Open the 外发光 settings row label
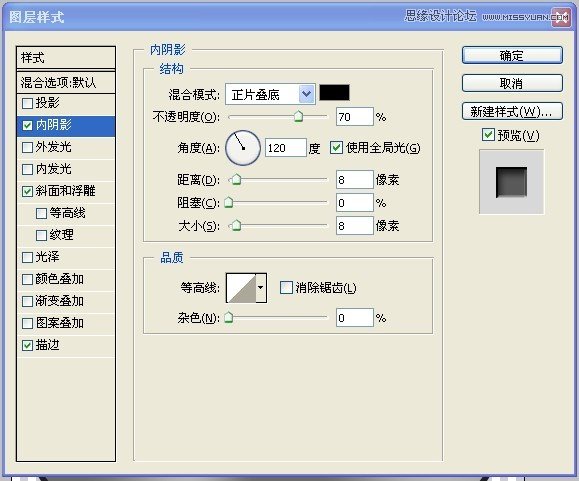Viewport: 579px width, 481px height. point(54,147)
